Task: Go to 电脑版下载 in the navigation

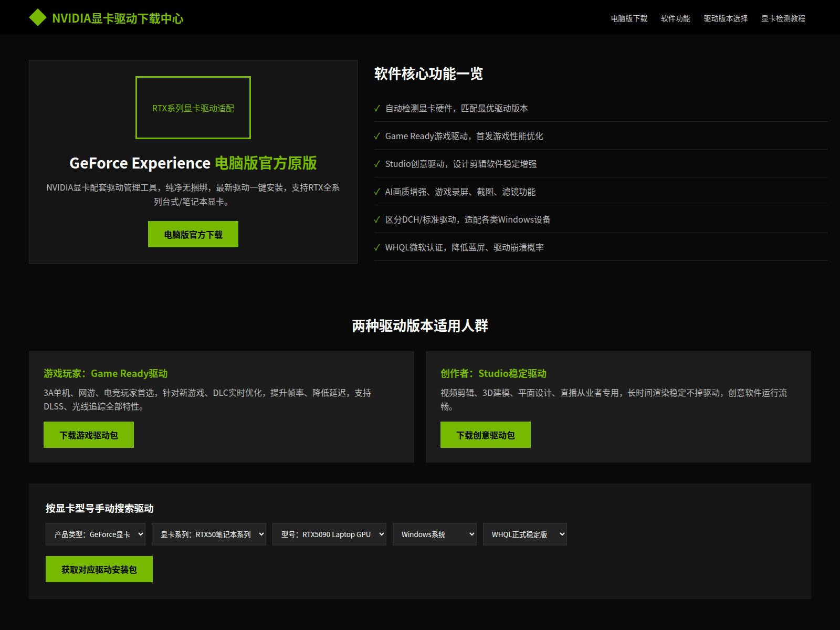Action: coord(629,18)
